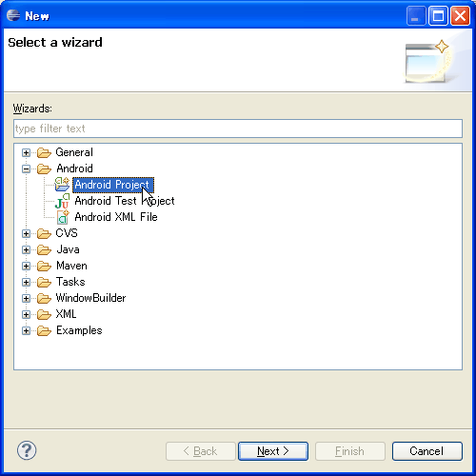Expand the Java category
The height and width of the screenshot is (476, 476).
(27, 249)
